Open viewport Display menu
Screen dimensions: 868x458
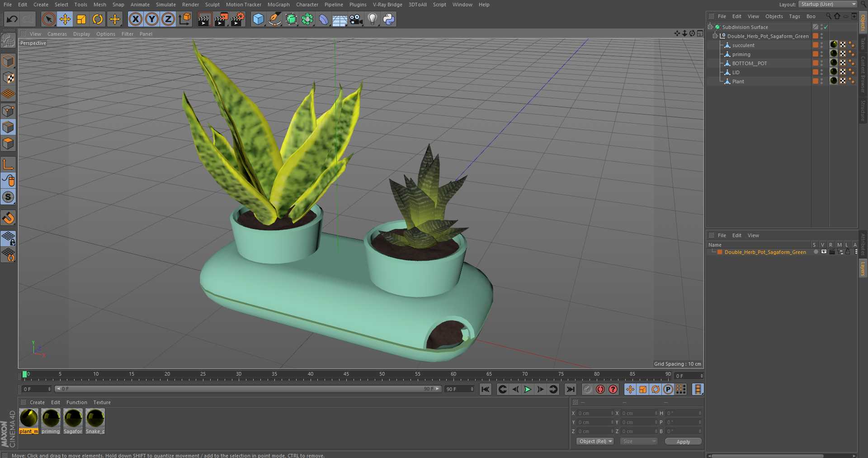(81, 34)
